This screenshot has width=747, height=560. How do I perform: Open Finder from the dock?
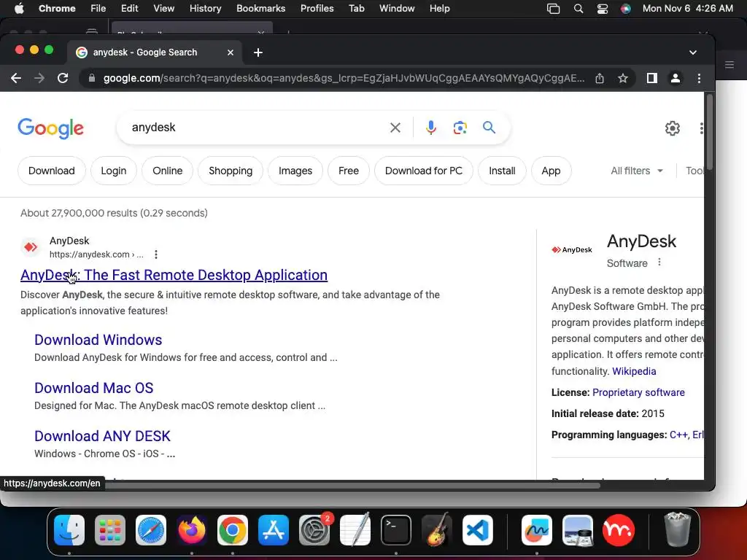(69, 530)
